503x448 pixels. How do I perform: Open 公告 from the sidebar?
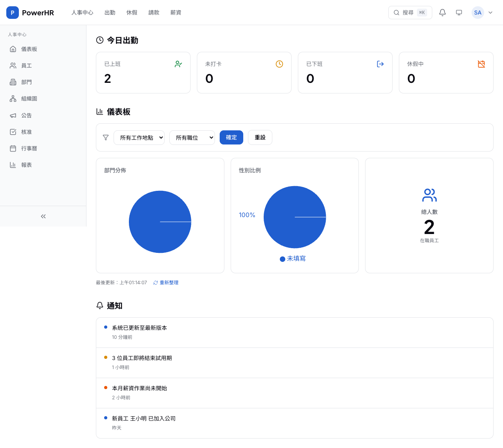(x=26, y=115)
